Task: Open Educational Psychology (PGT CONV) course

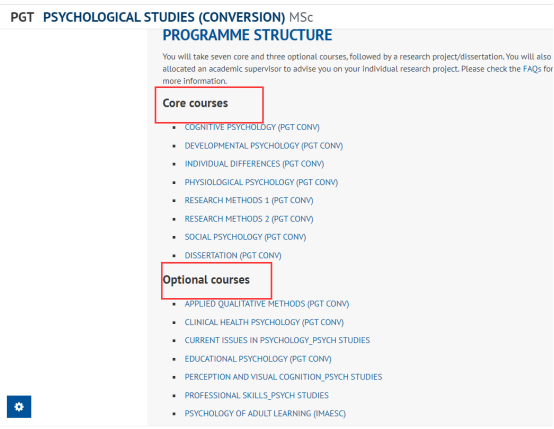Action: pyautogui.click(x=258, y=359)
